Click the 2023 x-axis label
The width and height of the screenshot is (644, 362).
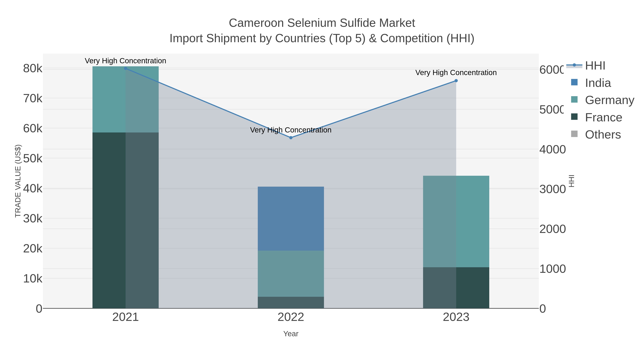pyautogui.click(x=456, y=317)
